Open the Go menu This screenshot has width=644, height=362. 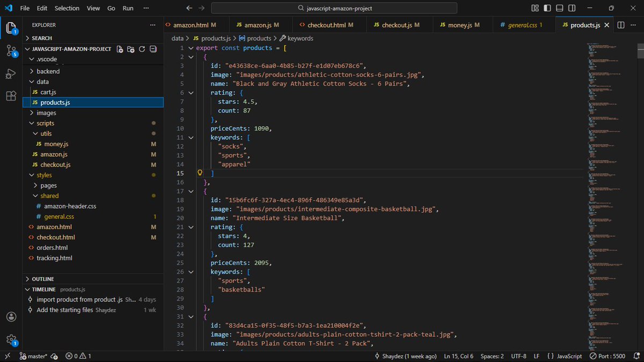point(111,8)
